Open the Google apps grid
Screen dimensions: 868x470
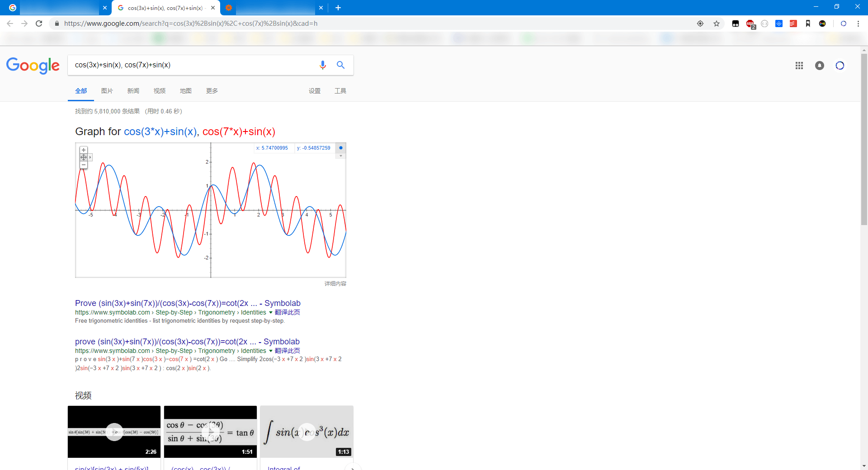pyautogui.click(x=799, y=66)
